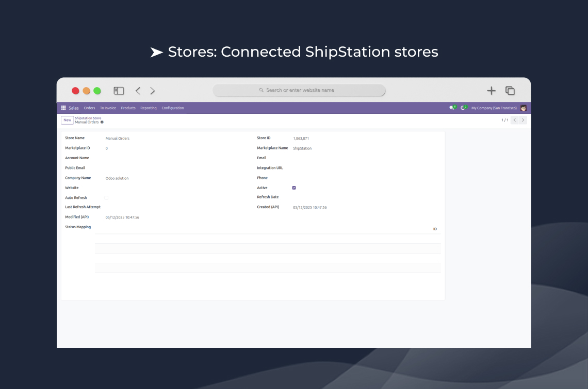Open the Orders menu
Viewport: 588px width, 389px height.
(x=89, y=108)
